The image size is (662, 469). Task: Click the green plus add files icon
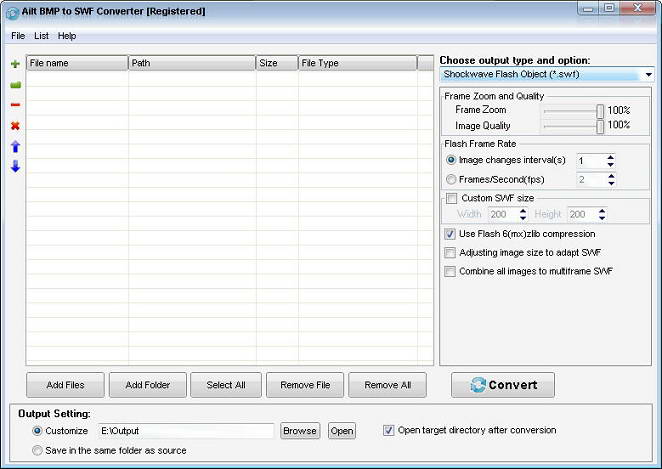[15, 64]
